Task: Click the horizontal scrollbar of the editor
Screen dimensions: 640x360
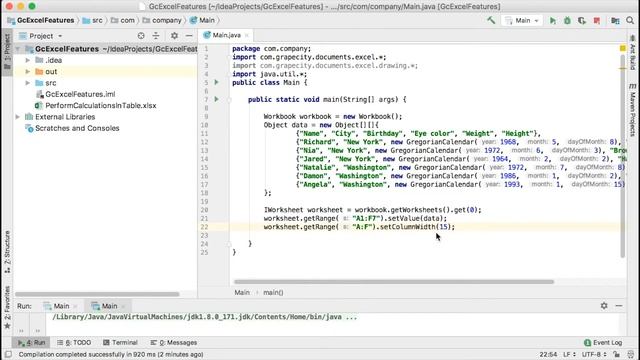Action: (x=394, y=282)
